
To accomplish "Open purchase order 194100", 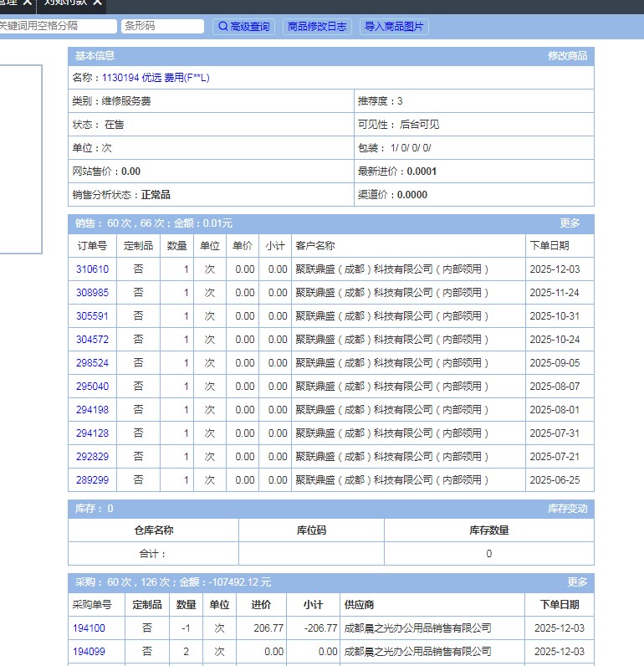I will [89, 628].
